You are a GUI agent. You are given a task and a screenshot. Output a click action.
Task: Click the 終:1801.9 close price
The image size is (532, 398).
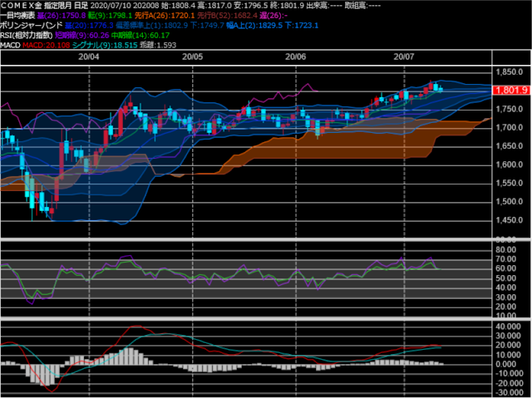coord(287,6)
